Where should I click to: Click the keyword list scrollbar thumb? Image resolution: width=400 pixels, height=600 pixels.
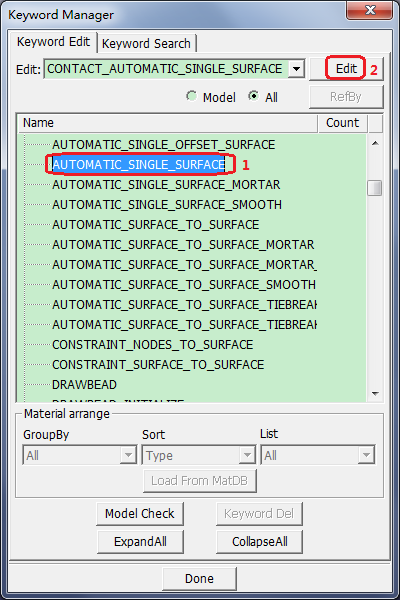pos(375,188)
